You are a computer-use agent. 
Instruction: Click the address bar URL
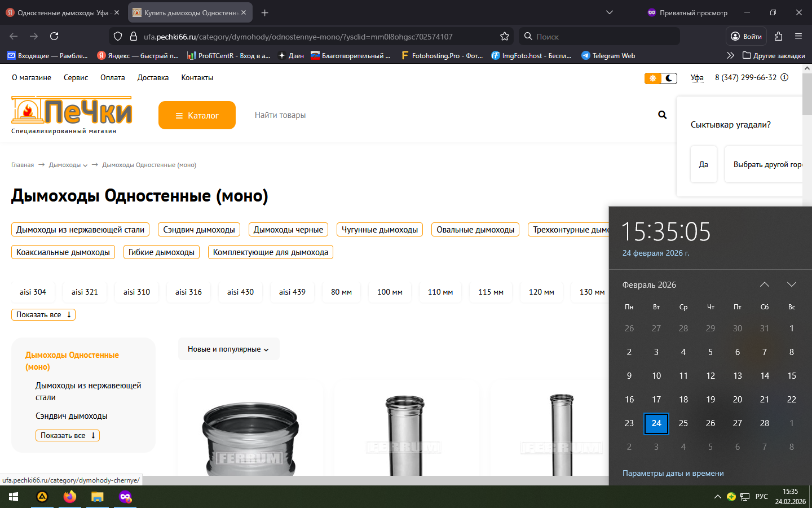[x=298, y=37]
